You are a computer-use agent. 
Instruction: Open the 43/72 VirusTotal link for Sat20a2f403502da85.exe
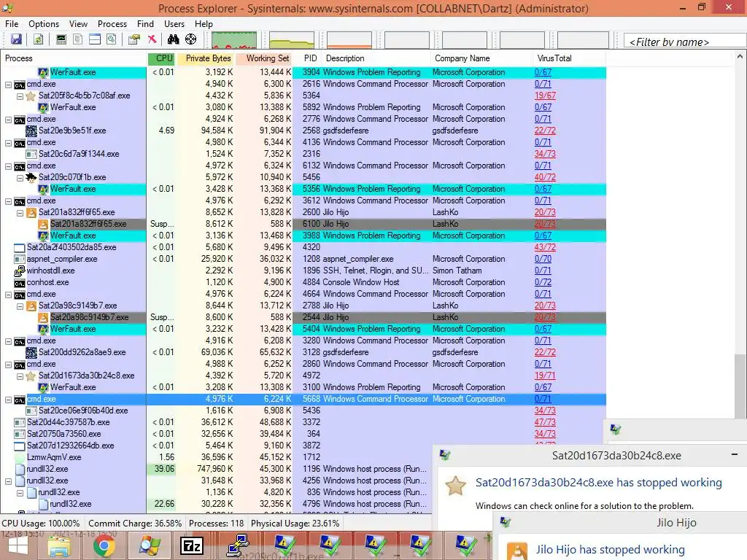(545, 247)
